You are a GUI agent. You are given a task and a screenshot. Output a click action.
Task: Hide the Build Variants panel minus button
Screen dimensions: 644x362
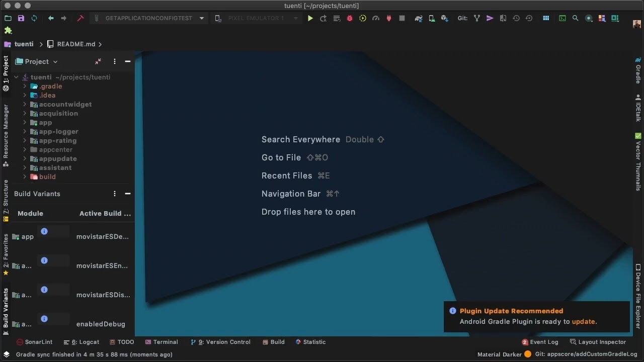pyautogui.click(x=128, y=194)
